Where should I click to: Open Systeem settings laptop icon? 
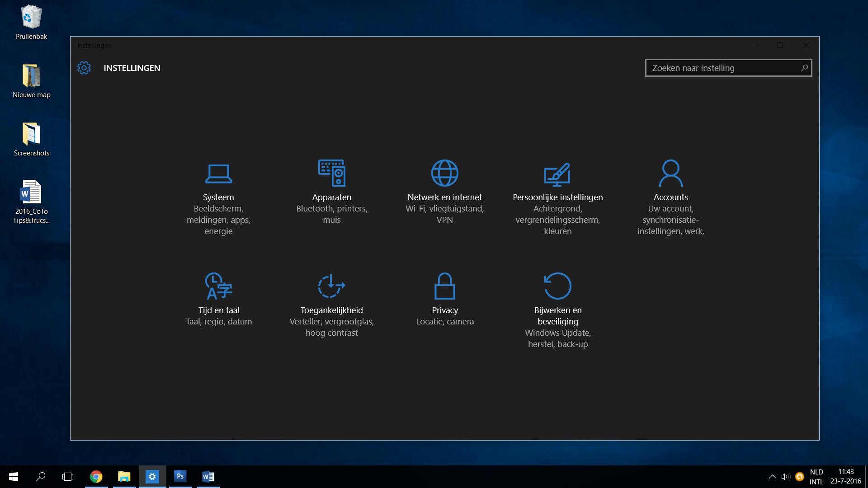coord(218,174)
